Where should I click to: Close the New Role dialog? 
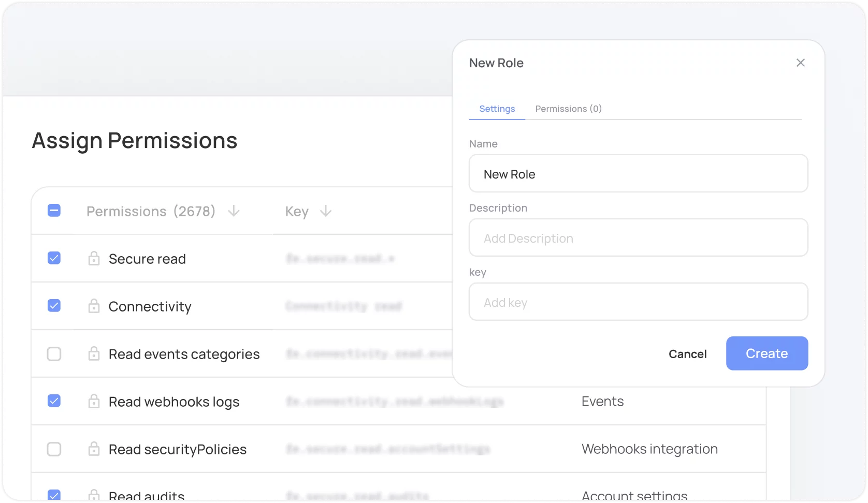coord(800,63)
